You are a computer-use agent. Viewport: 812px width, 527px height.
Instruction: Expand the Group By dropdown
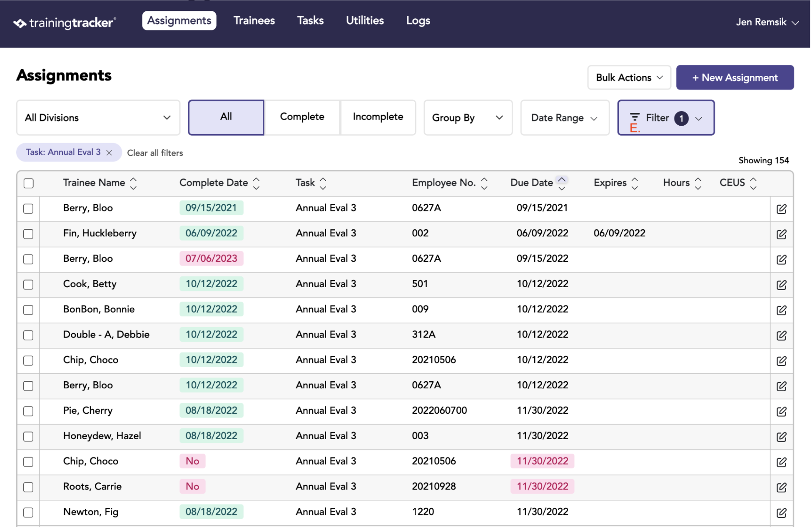pos(468,118)
